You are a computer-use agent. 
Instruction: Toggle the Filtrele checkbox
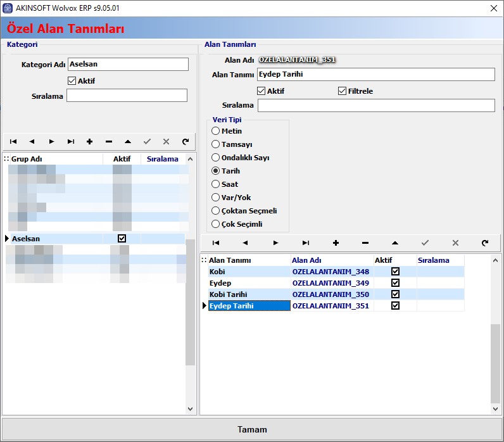click(343, 91)
